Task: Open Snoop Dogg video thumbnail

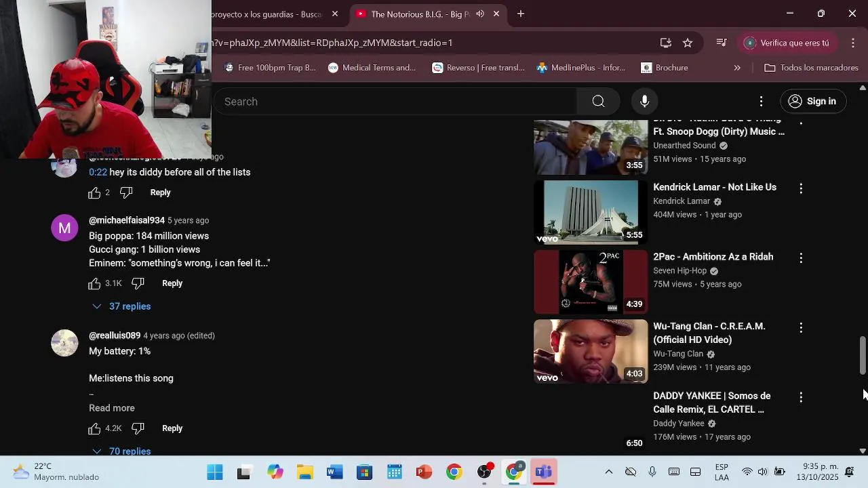Action: (590, 147)
